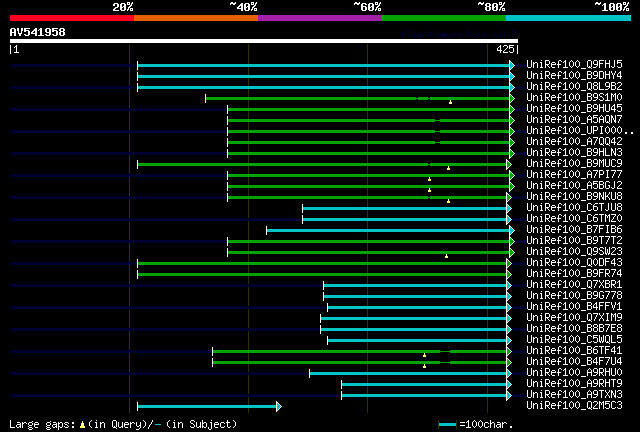Screen dimensions: 640x432
Task: Open hit UniRef100_Q8L9B2
Action: (574, 86)
